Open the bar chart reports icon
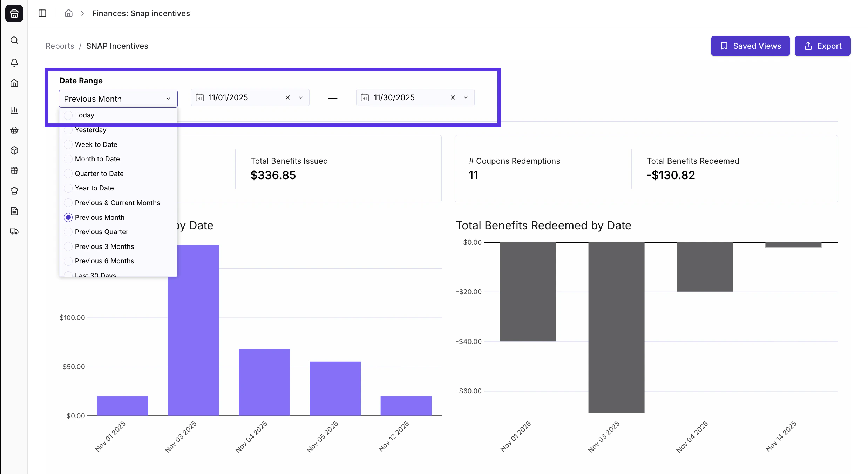Image resolution: width=868 pixels, height=474 pixels. point(14,110)
